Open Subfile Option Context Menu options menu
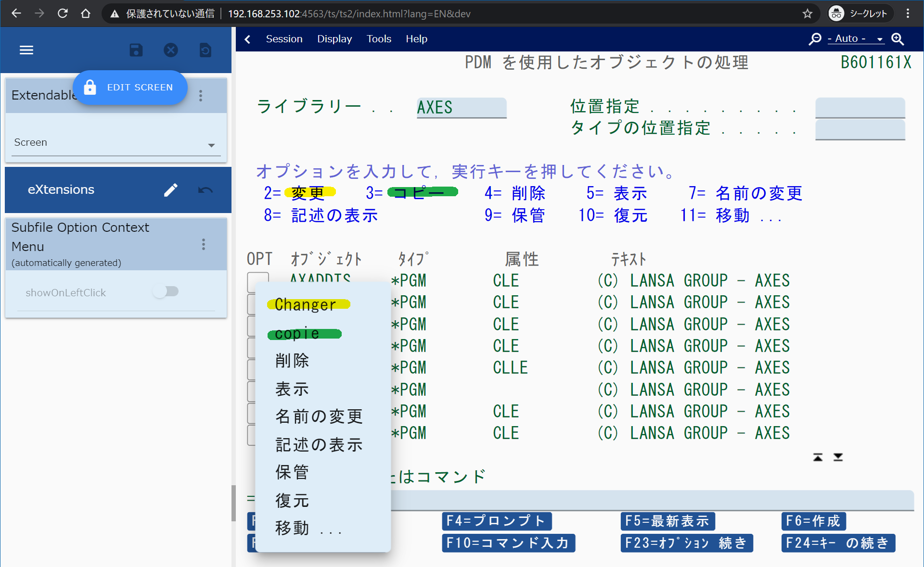 click(204, 244)
